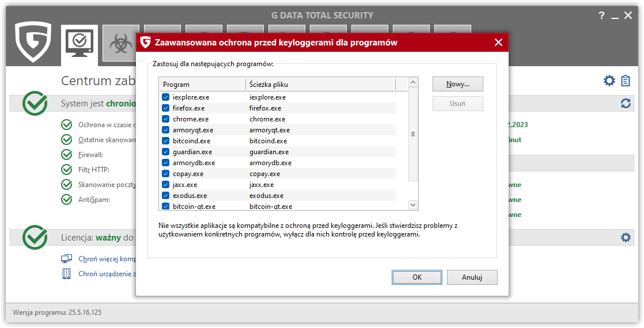Click the Chroń więcej komputerów link
The height and width of the screenshot is (328, 644).
107,258
